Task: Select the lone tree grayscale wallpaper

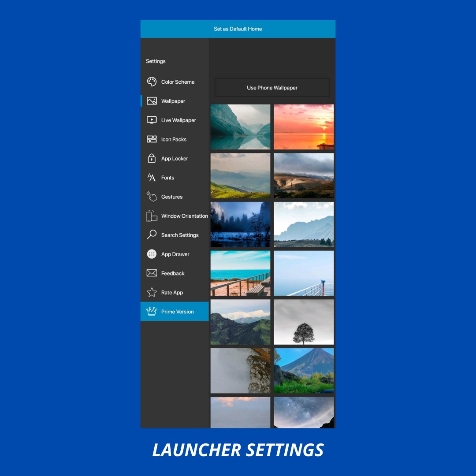Action: pyautogui.click(x=304, y=322)
